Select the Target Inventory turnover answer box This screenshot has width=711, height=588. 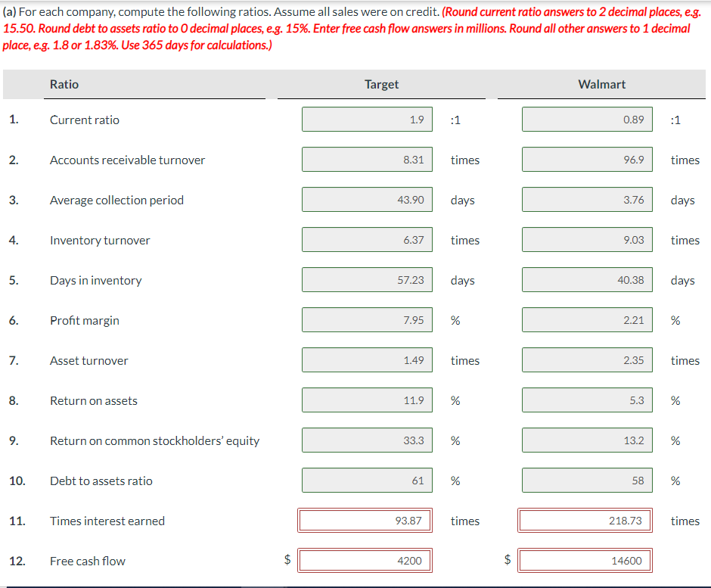367,239
